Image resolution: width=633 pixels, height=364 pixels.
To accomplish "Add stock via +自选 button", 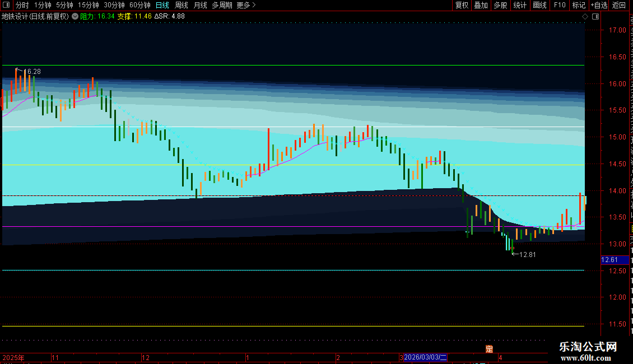I will click(599, 5).
